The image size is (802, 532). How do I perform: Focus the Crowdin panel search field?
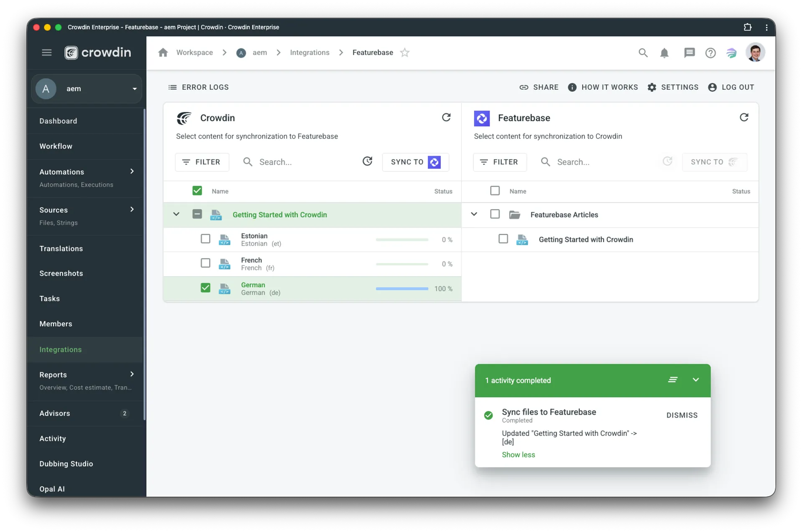(x=298, y=162)
